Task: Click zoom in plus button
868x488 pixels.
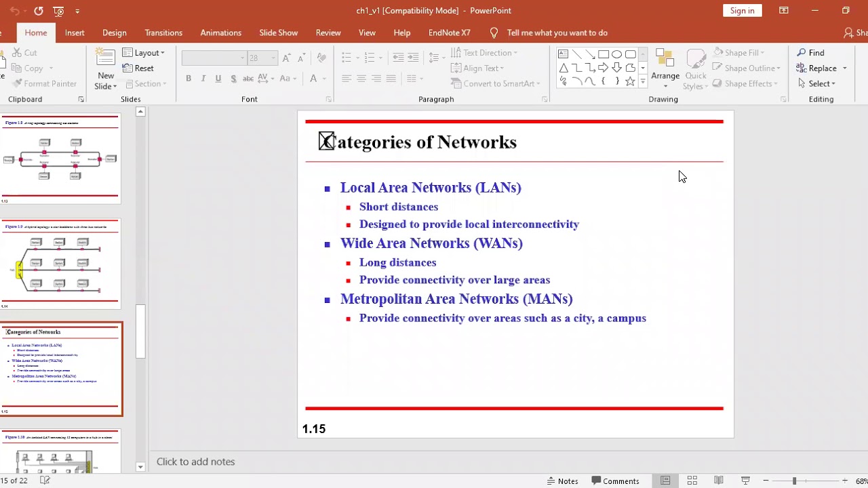Action: pyautogui.click(x=844, y=481)
